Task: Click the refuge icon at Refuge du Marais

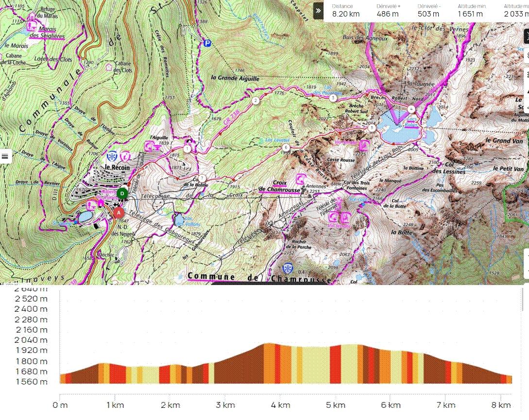Action: pos(32,16)
